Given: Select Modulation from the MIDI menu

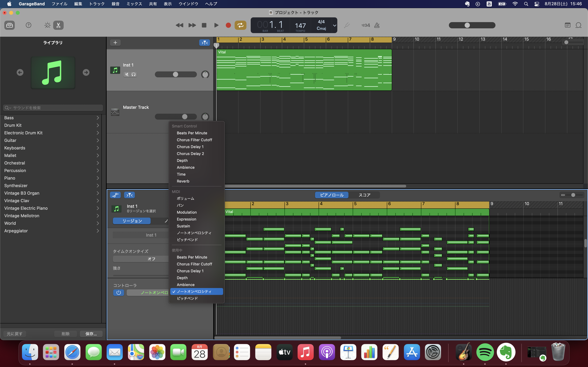Looking at the screenshot, I should [187, 212].
